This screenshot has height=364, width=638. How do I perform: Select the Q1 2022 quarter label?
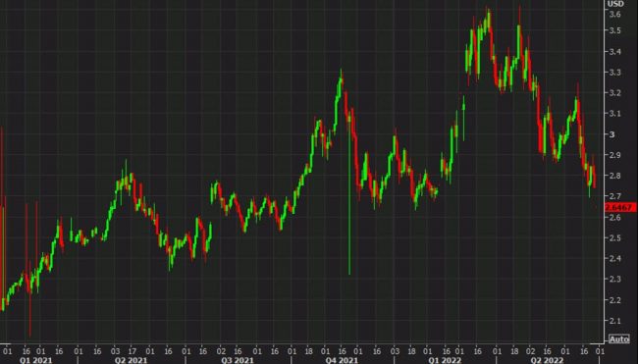(445, 360)
